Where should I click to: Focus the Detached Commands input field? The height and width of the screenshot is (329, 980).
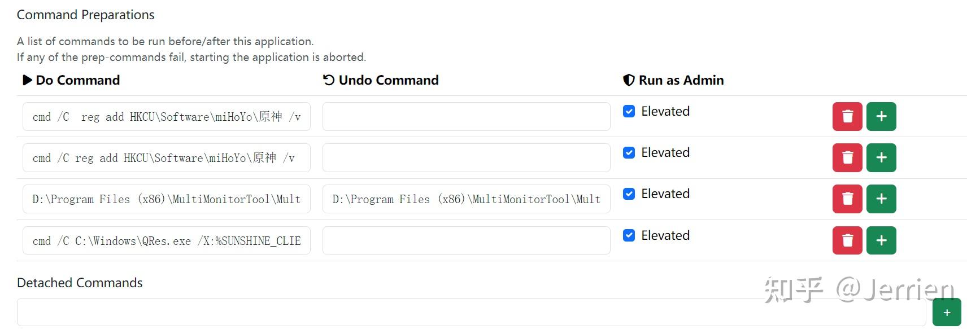click(x=471, y=313)
